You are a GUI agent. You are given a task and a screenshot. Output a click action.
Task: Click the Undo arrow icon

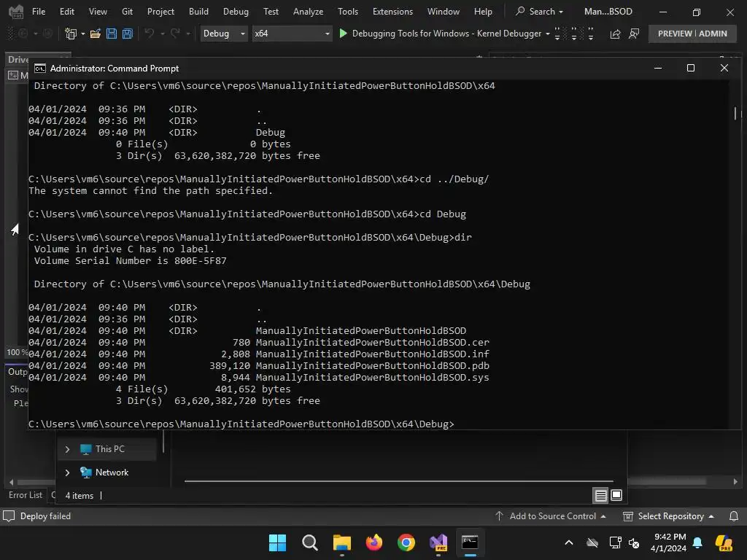[x=149, y=34]
